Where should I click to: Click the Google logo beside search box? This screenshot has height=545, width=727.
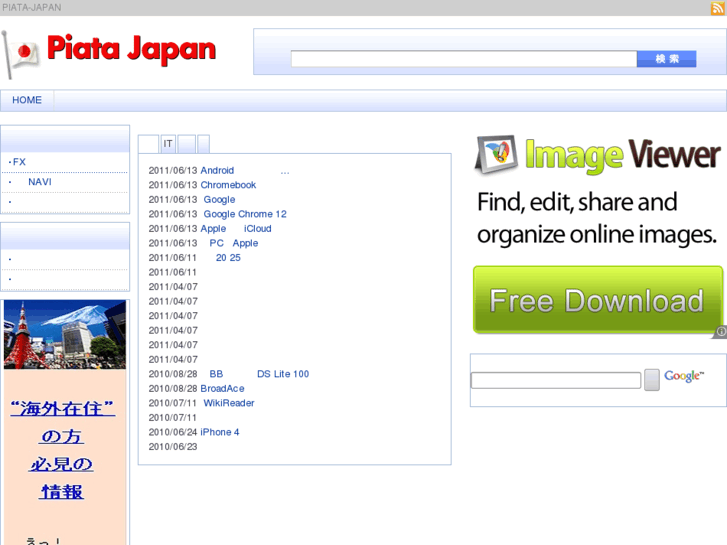coord(684,376)
